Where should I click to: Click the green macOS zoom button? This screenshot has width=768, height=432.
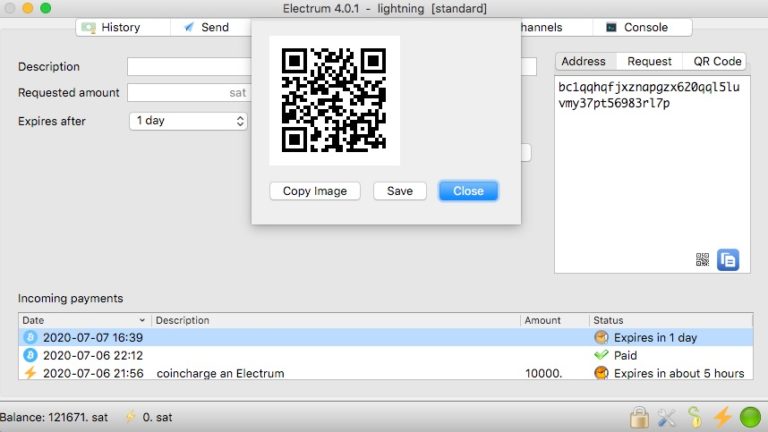coord(46,8)
